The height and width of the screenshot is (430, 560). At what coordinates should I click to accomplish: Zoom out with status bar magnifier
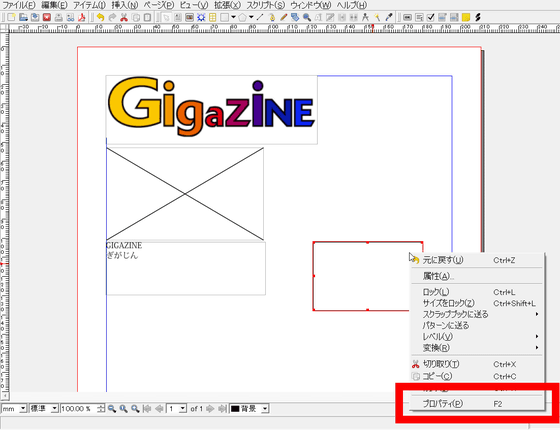click(112, 408)
